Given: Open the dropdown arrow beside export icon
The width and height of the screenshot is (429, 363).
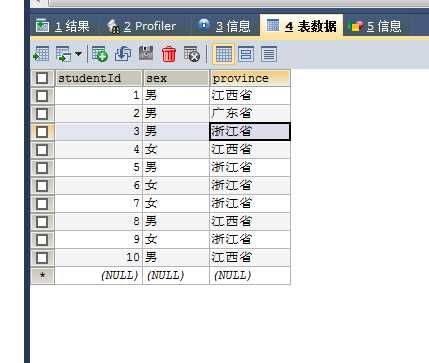Looking at the screenshot, I should click(x=78, y=54).
